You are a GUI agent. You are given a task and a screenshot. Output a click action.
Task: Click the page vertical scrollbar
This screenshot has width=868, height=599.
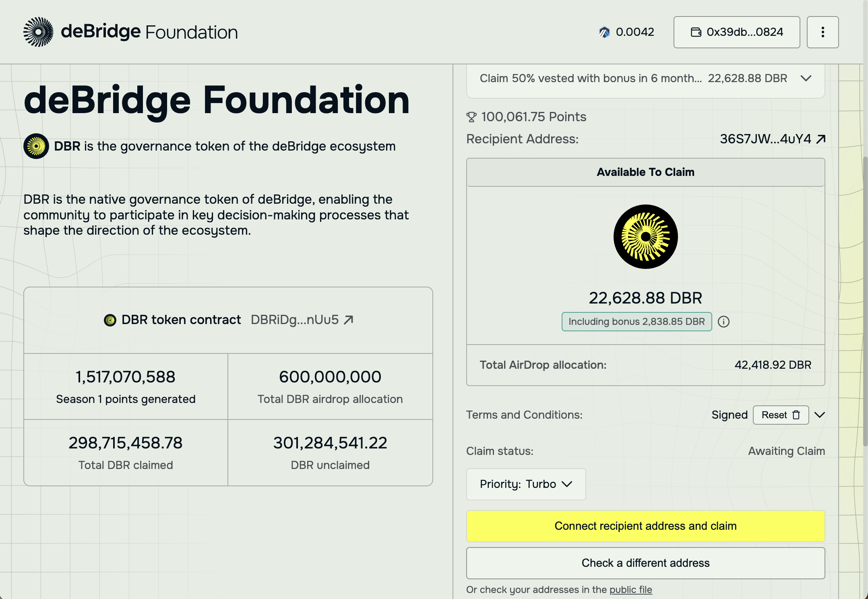click(865, 302)
